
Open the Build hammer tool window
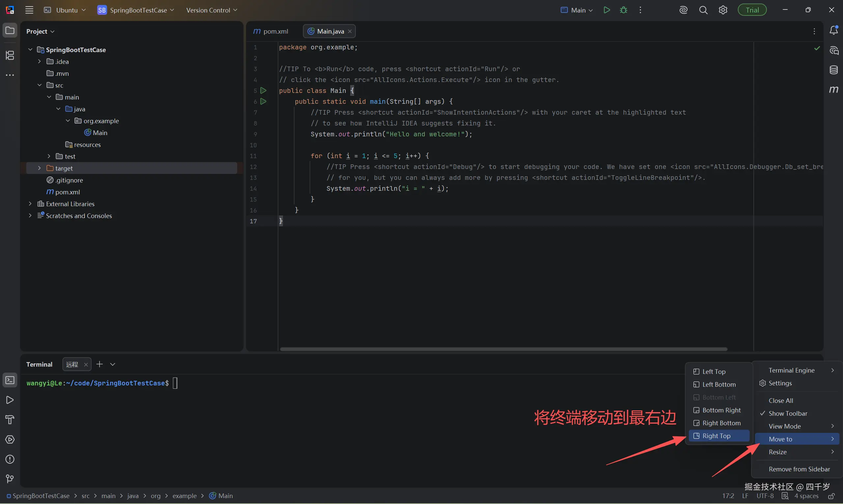[x=10, y=420]
